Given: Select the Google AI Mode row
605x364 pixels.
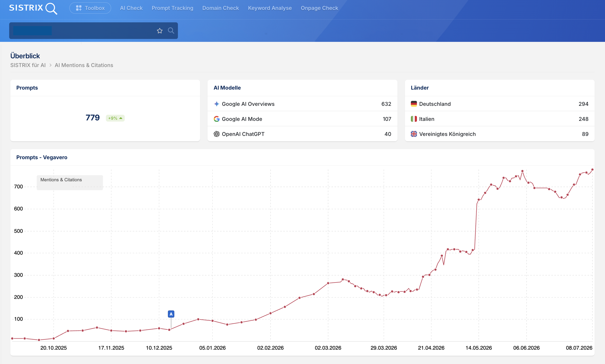Looking at the screenshot, I should 302,119.
